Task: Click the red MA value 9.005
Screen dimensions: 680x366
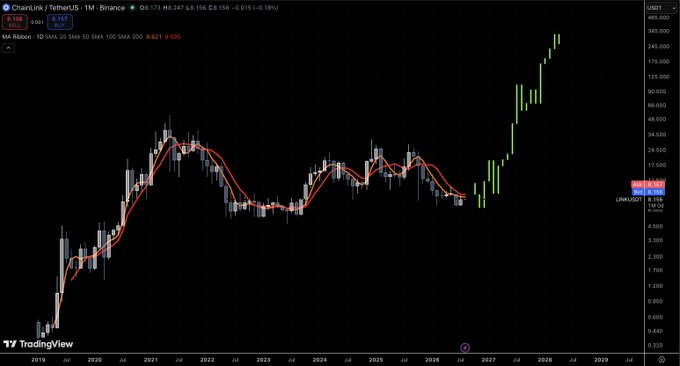Action: tap(173, 37)
